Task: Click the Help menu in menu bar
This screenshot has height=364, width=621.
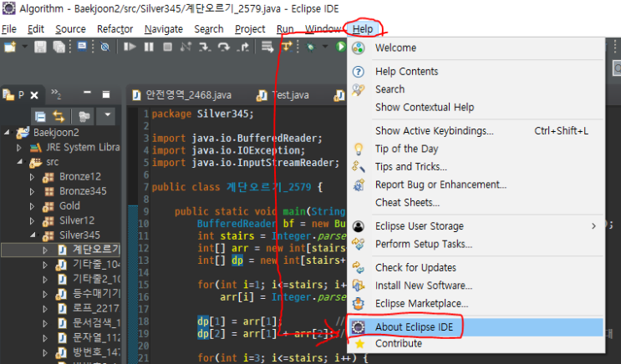Action: coord(363,29)
